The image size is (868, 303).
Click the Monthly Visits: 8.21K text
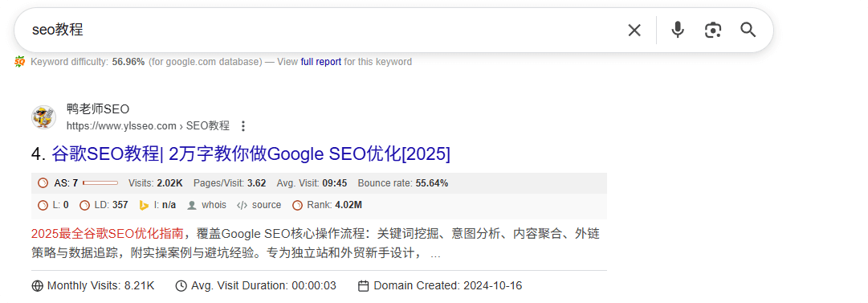(100, 286)
